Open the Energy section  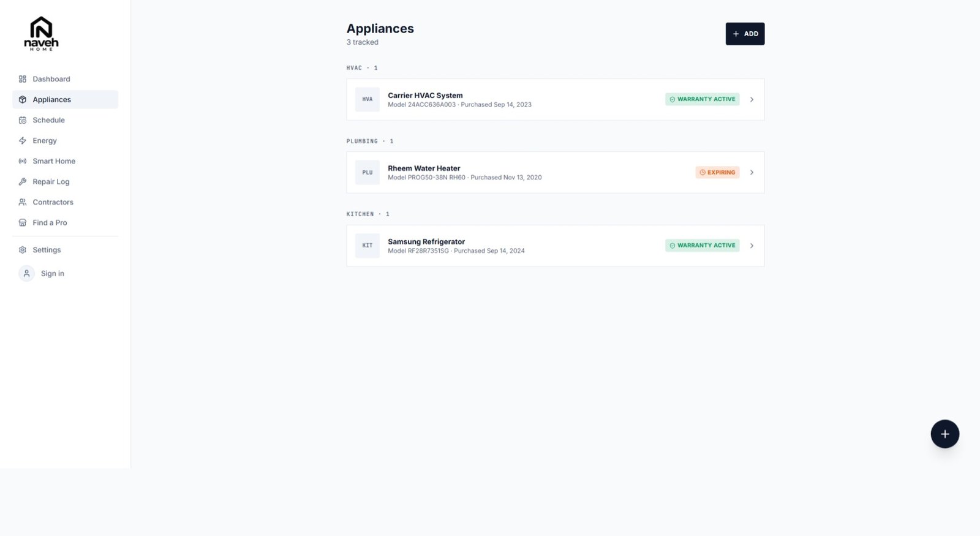(x=65, y=140)
